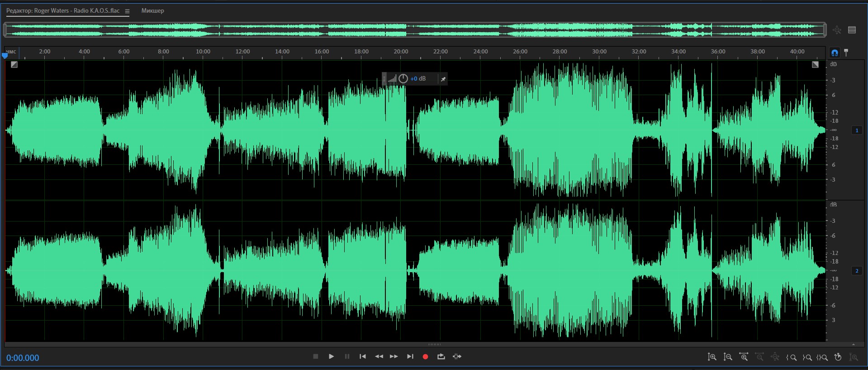Select the Редактор Radio K.A.O.S. tab

pos(63,10)
